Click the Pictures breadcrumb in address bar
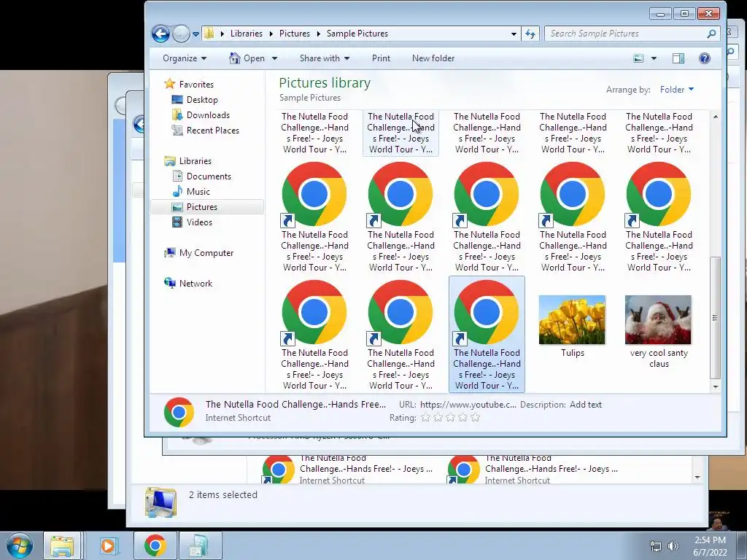This screenshot has height=560, width=747. tap(295, 34)
